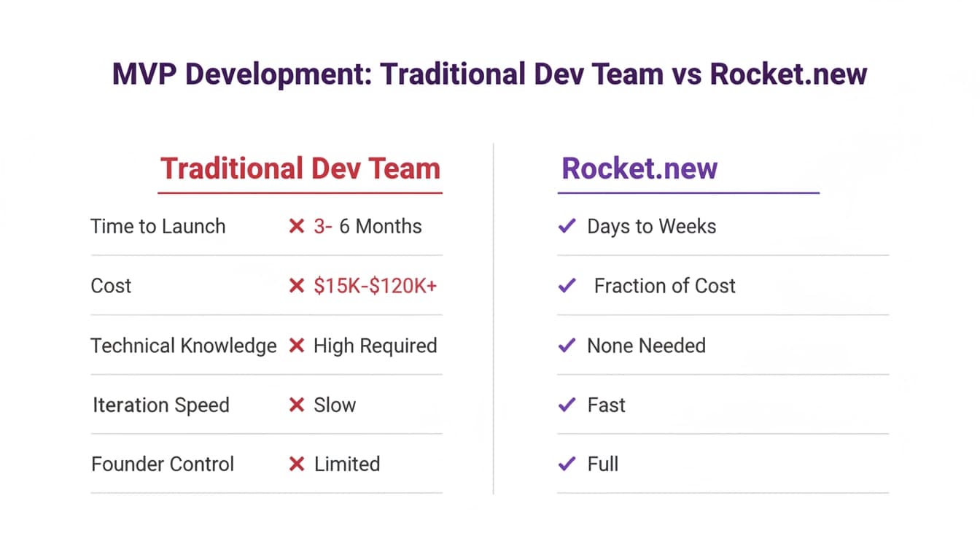Click the Fraction of Cost text
The height and width of the screenshot is (560, 980).
point(665,286)
